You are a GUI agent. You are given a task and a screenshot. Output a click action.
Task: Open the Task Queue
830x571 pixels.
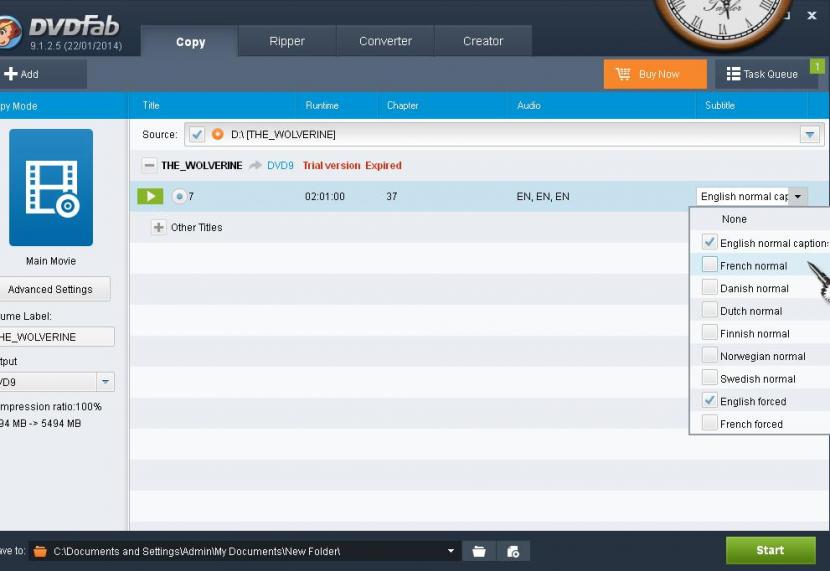click(x=765, y=74)
